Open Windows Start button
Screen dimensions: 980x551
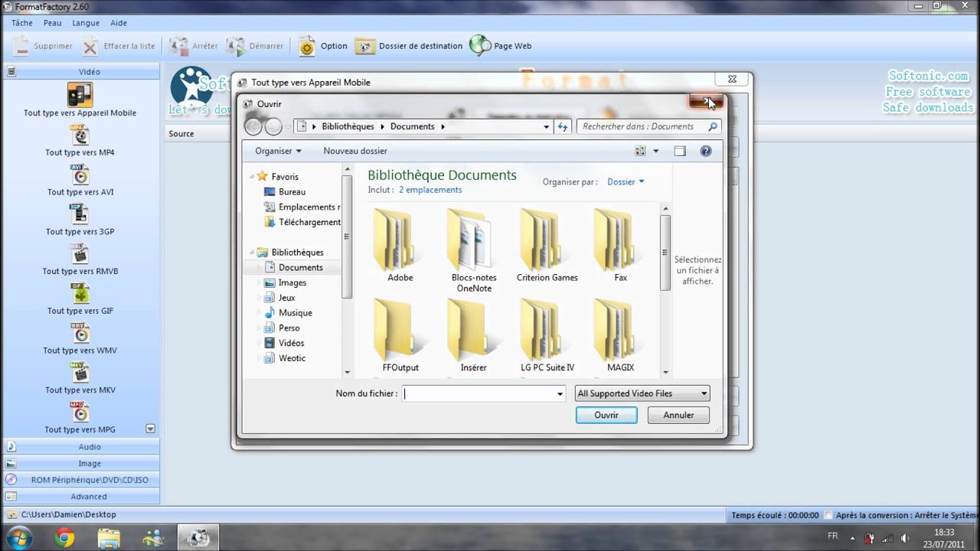19,537
